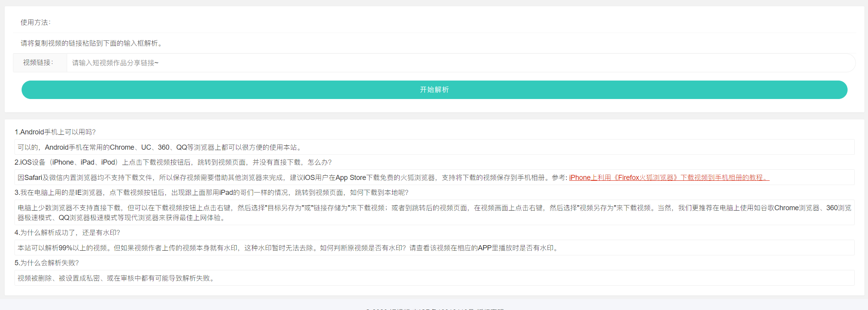Click the words App Store in the iOS answer
Image resolution: width=868 pixels, height=310 pixels.
350,178
